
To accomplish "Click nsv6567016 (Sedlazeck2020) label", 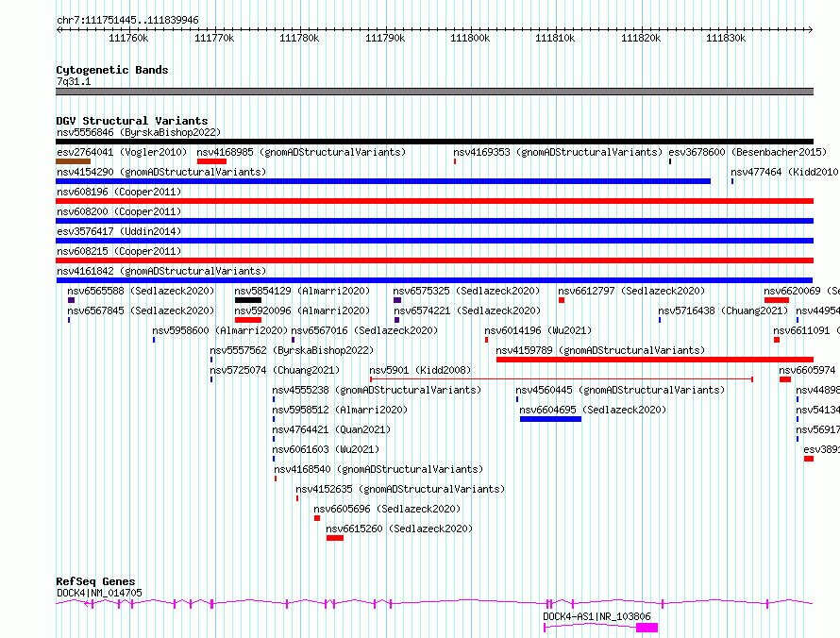I will pos(364,330).
